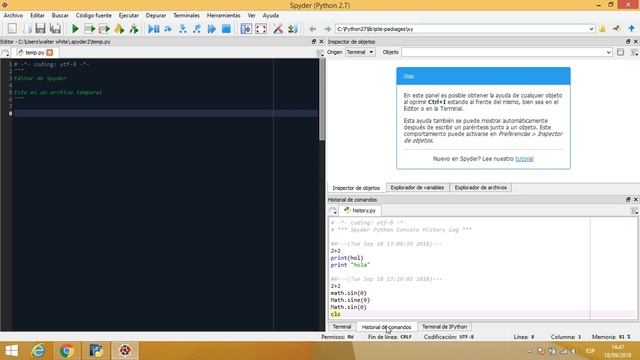
Task: Open the editor pane options menu
Action: pyautogui.click(x=320, y=53)
